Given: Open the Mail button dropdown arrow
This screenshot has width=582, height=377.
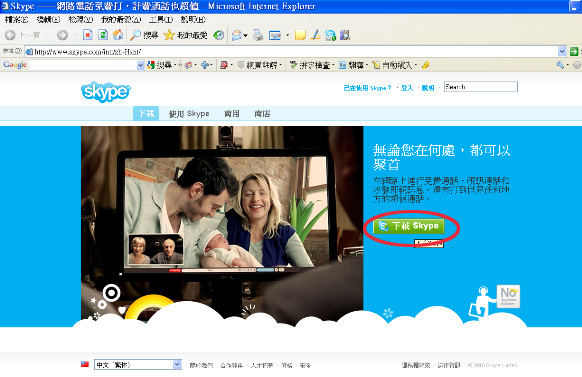Looking at the screenshot, I should click(x=245, y=36).
